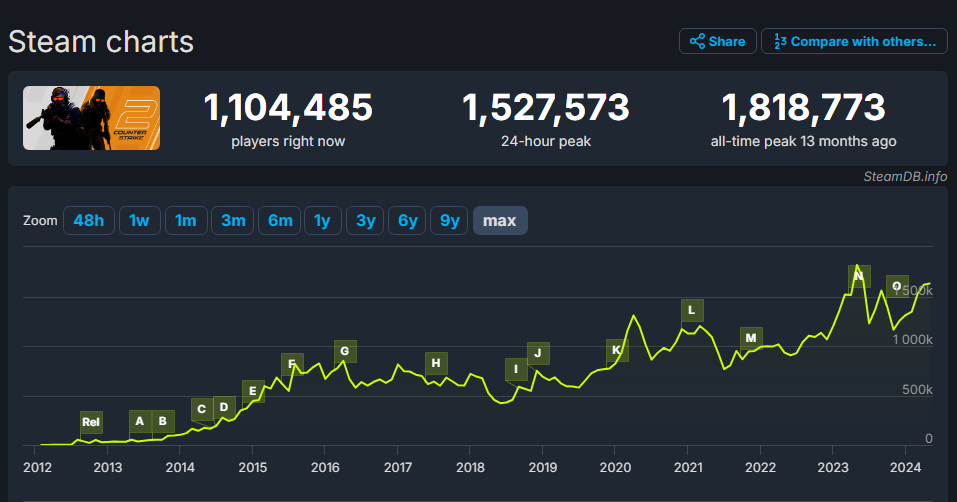Click the lower 500k y-axis label
The image size is (957, 502).
(917, 390)
